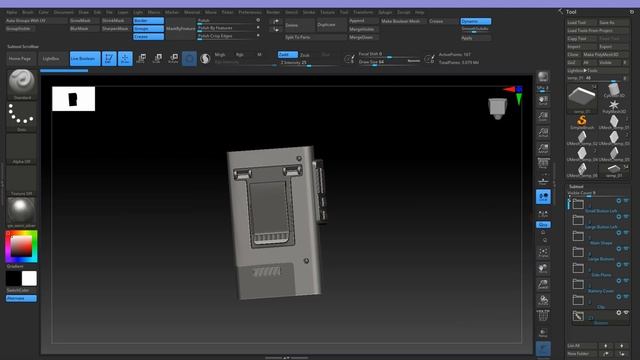
Task: Hide the Small Button Left folder
Action: 626,201
